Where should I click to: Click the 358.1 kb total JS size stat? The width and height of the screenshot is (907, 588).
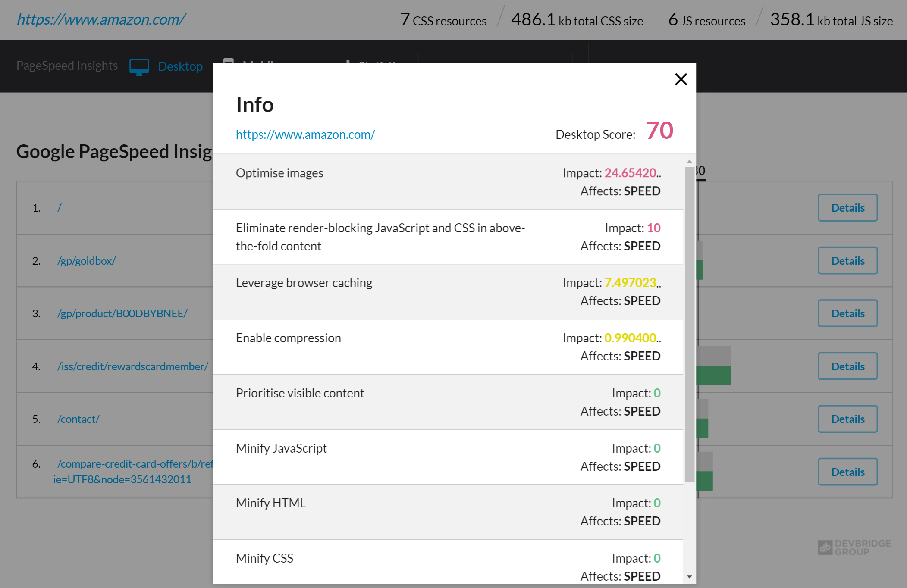pyautogui.click(x=831, y=20)
